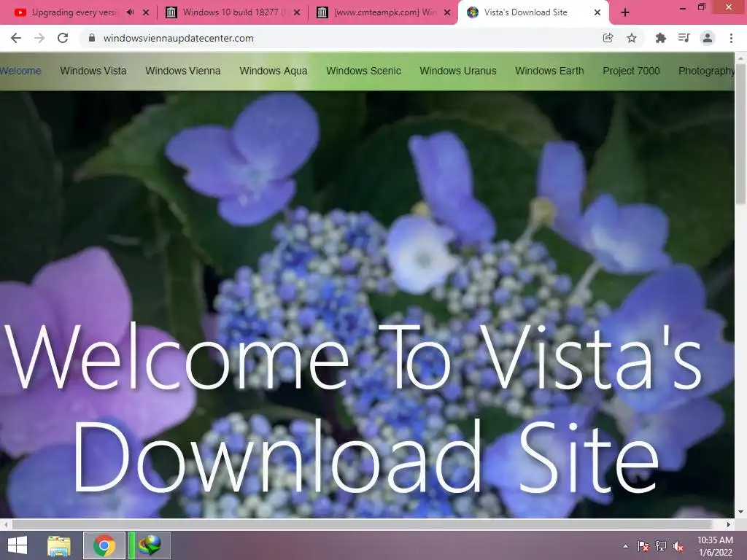Open the Project 7000 menu item

coord(631,71)
